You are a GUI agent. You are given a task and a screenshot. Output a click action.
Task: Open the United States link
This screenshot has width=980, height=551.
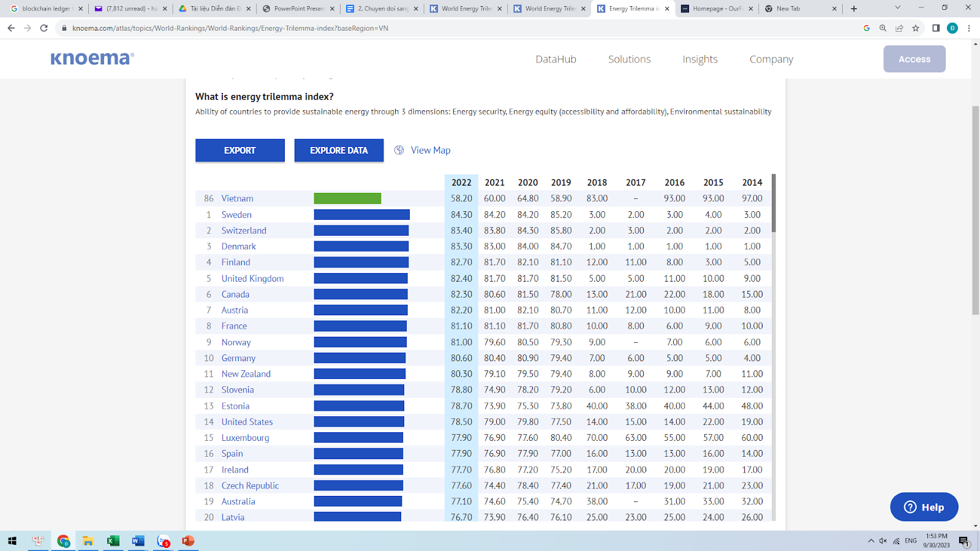(247, 422)
